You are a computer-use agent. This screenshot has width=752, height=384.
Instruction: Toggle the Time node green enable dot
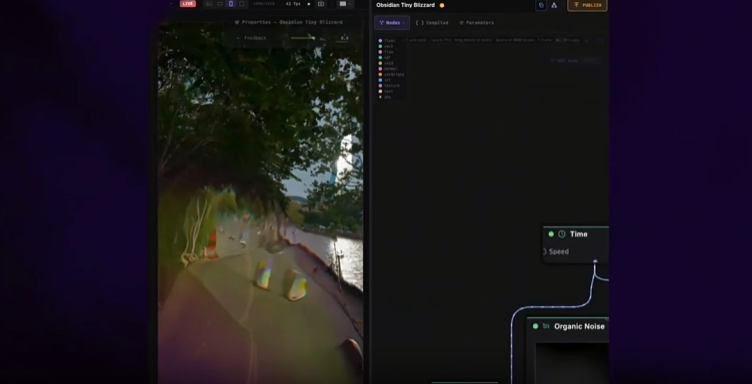(x=551, y=234)
